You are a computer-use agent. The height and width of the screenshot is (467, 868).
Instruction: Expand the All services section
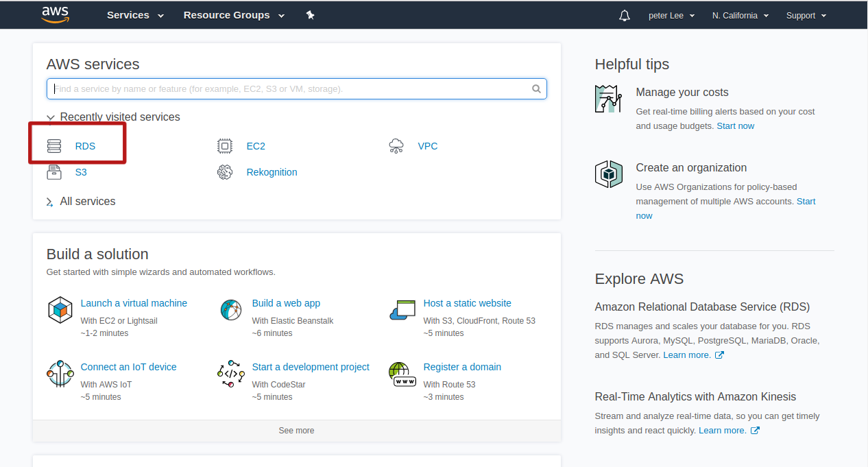(x=50, y=202)
